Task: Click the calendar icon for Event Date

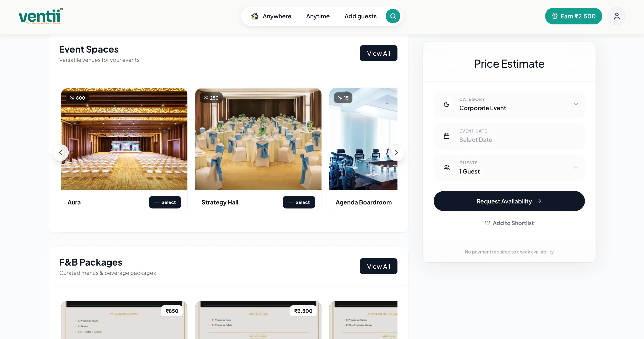Action: [447, 136]
